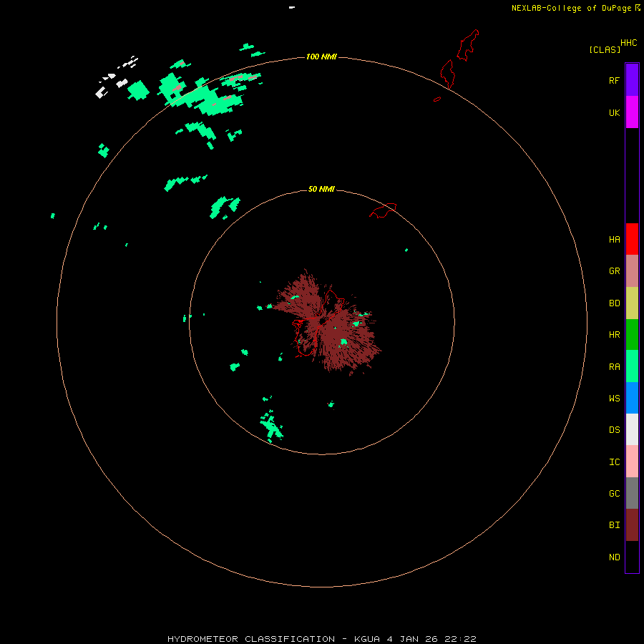
Task: Click the white dry snow echoes
Action: pyautogui.click(x=117, y=78)
